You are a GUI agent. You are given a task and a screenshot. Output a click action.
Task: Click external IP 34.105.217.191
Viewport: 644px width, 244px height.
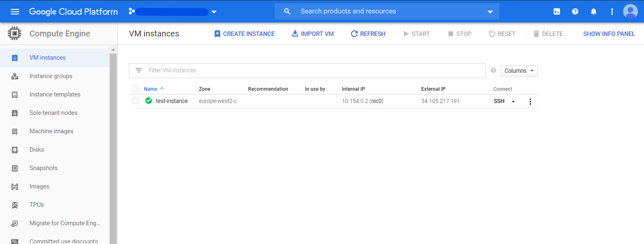tap(440, 101)
